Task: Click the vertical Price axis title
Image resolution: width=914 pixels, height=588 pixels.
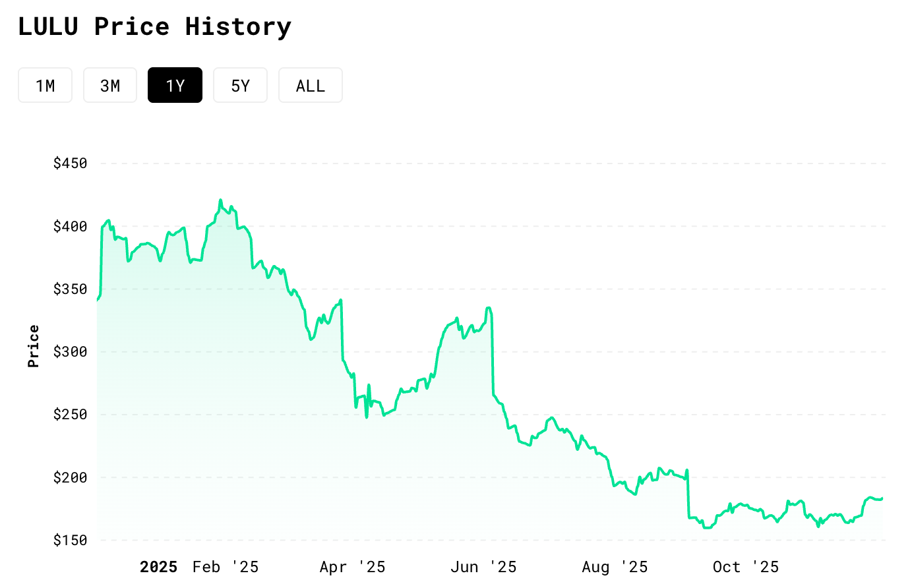Action: coord(34,346)
